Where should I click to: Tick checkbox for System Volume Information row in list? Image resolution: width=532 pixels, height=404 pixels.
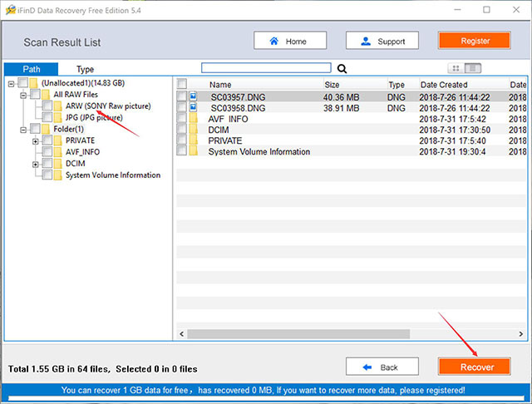182,151
